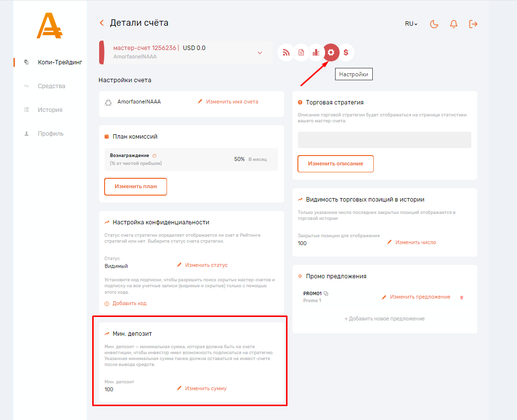517x420 pixels.
Task: Open the bar chart statistics icon
Action: point(316,52)
